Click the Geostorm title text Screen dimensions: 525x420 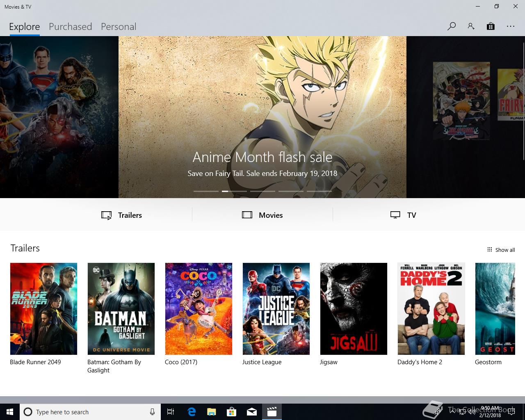pyautogui.click(x=488, y=362)
